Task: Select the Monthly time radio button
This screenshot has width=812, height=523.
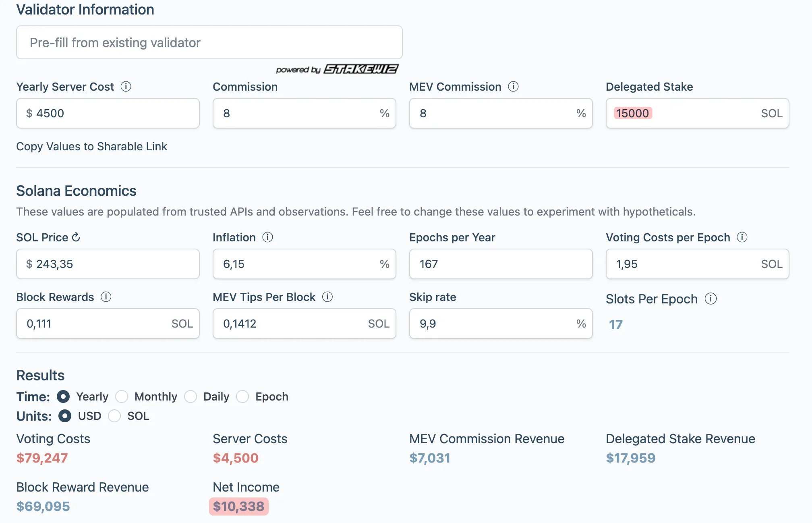Action: click(122, 397)
